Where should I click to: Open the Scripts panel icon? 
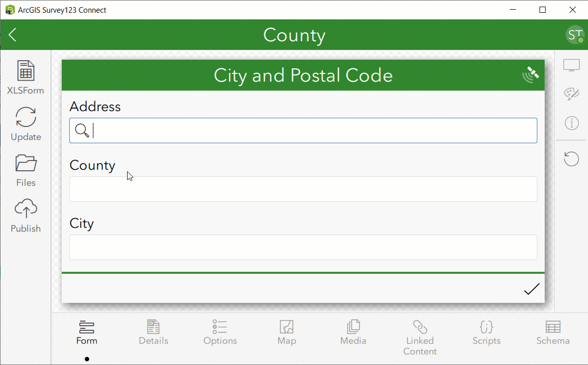(x=486, y=332)
